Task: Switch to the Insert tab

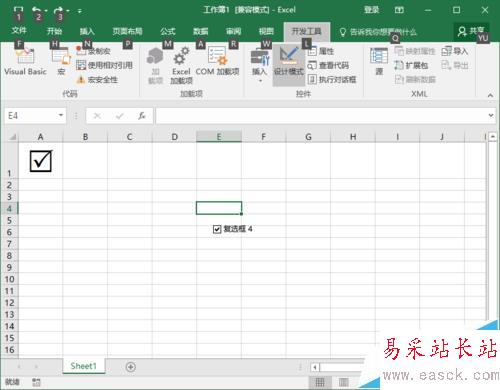Action: pos(87,31)
